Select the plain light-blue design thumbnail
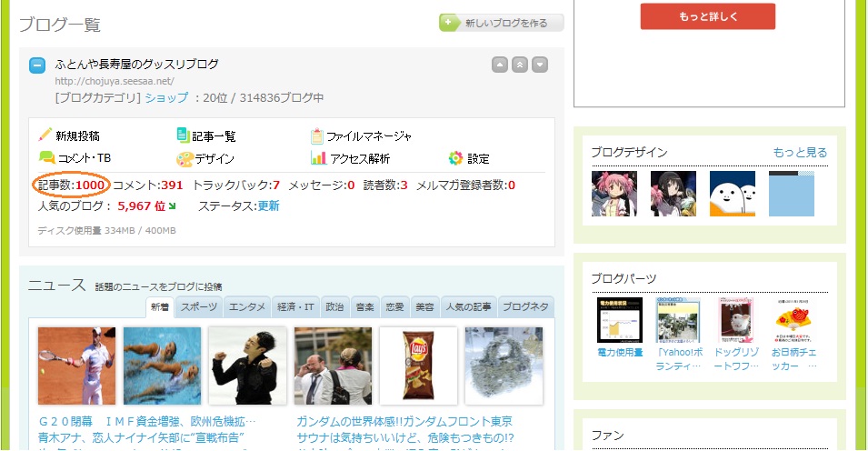 pos(791,194)
